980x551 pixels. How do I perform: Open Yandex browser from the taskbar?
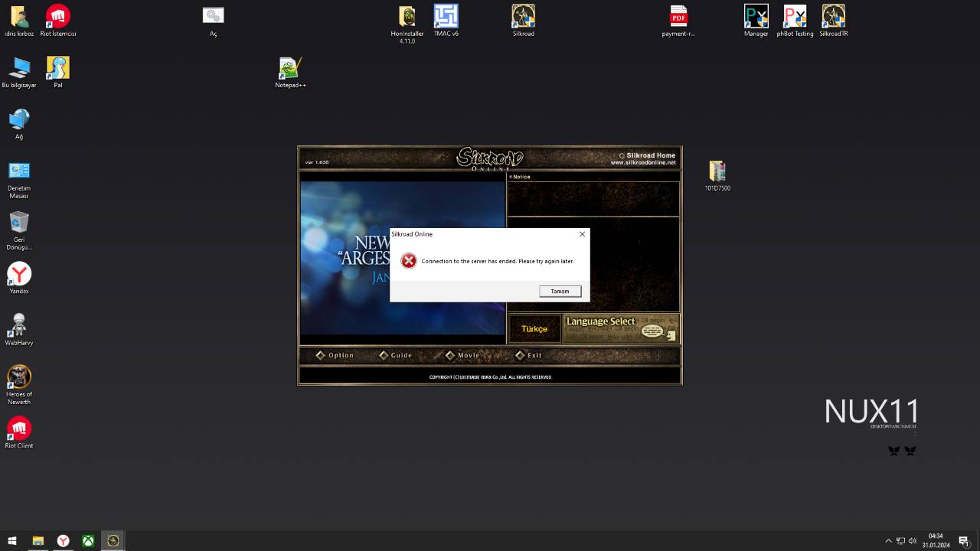[x=63, y=540]
